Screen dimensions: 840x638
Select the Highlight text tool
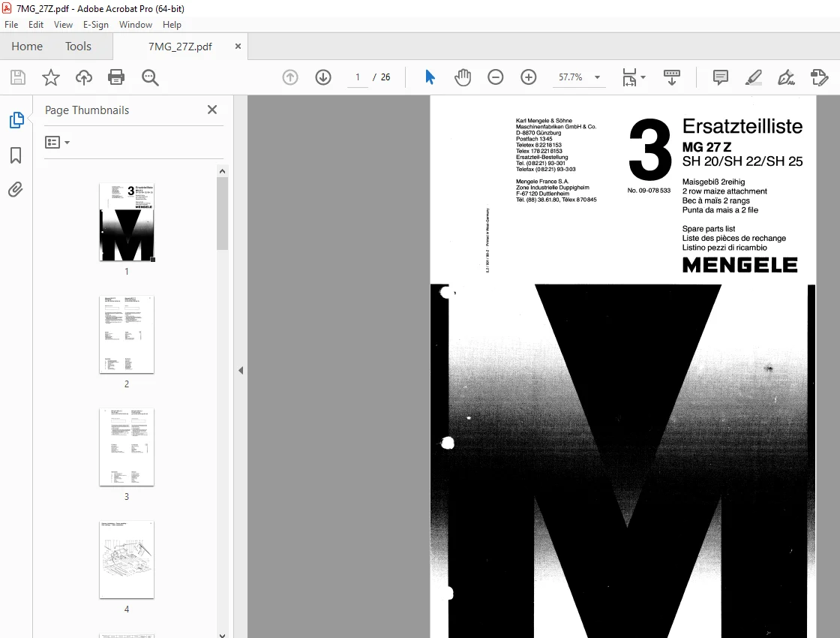pos(753,77)
